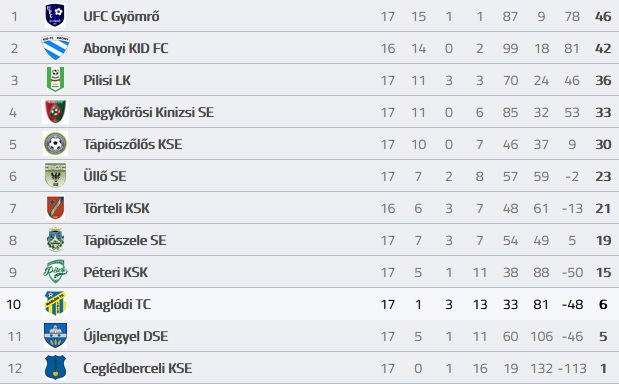Open the UFC Gyömrő team link

121,17
